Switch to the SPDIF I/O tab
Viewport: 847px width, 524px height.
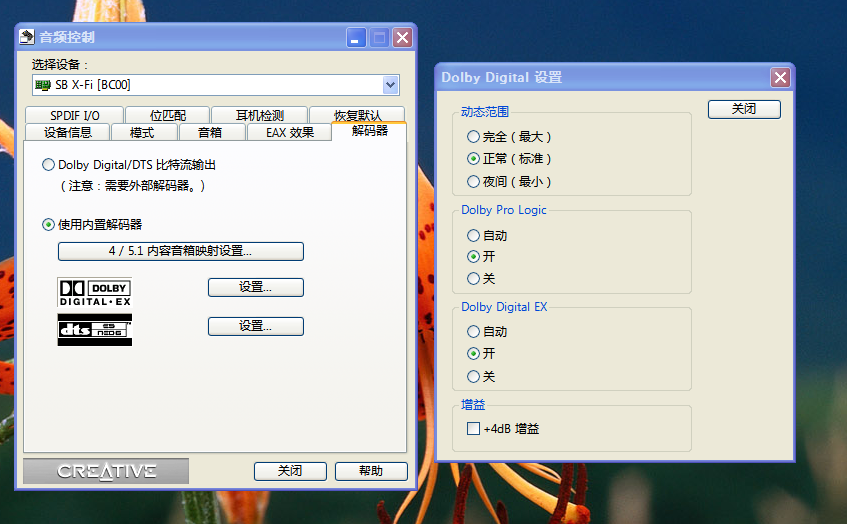click(75, 115)
